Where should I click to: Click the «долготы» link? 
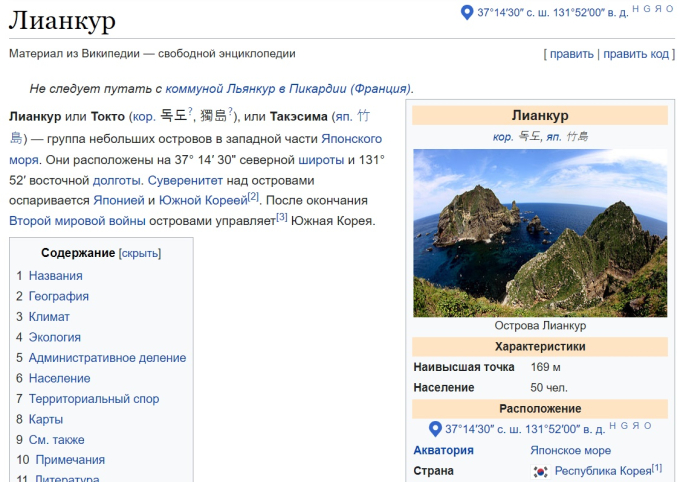pyautogui.click(x=117, y=180)
